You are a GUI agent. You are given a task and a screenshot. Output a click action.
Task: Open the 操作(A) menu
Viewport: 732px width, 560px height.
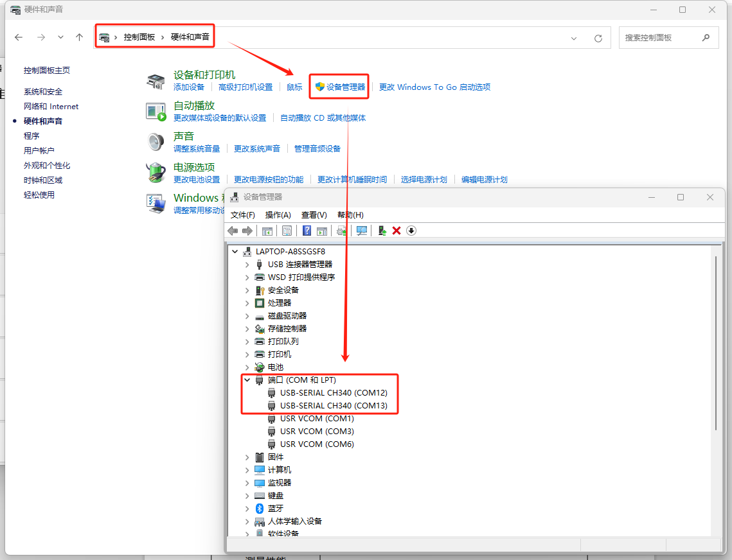click(278, 214)
